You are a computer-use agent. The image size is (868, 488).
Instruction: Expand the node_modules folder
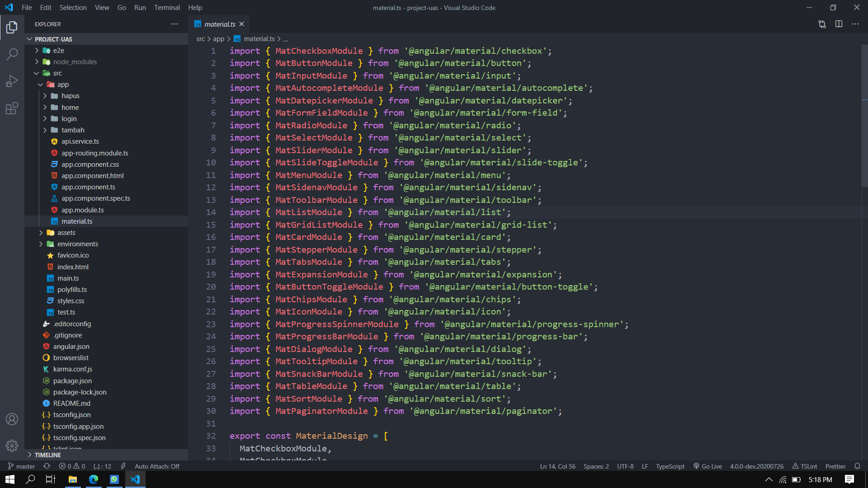click(106, 62)
